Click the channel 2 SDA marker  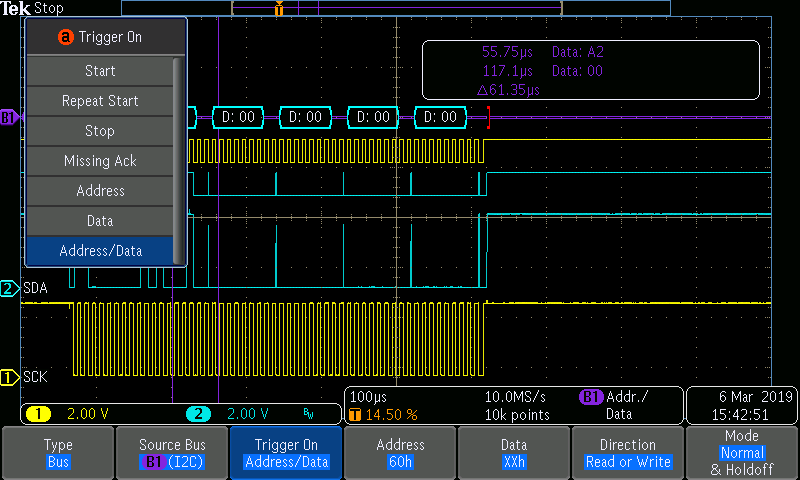(9, 289)
